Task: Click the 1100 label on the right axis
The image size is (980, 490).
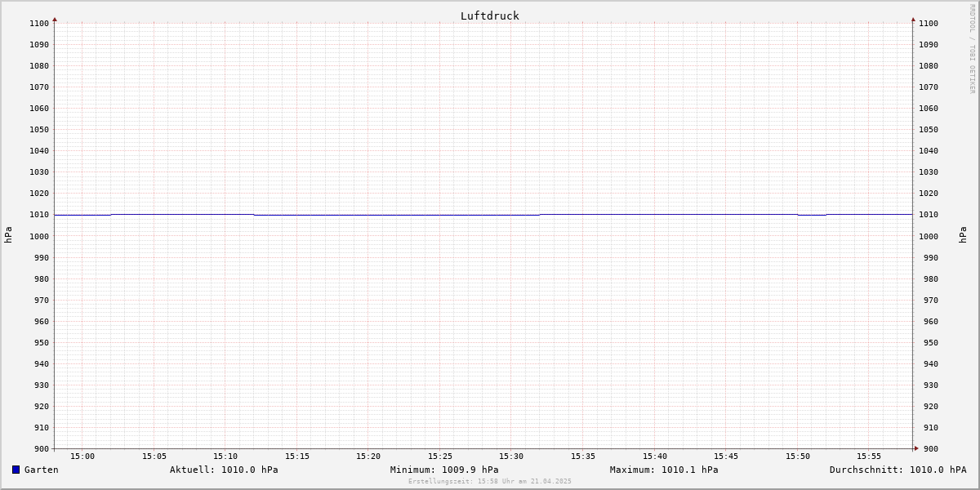Action: click(x=929, y=24)
